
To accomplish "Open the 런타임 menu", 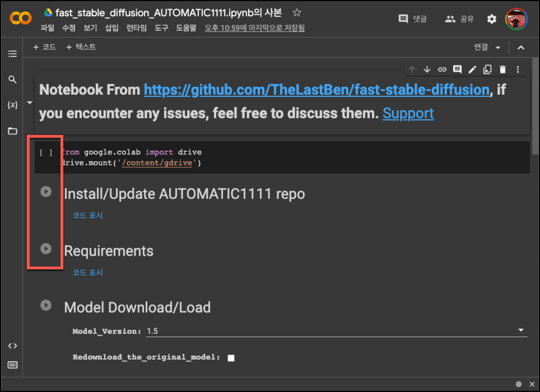I will (136, 28).
